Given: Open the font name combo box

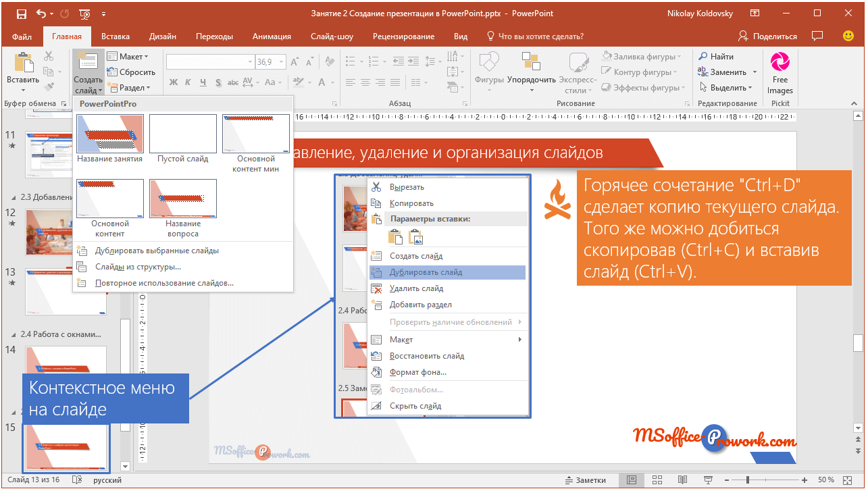Looking at the screenshot, I should tap(210, 62).
